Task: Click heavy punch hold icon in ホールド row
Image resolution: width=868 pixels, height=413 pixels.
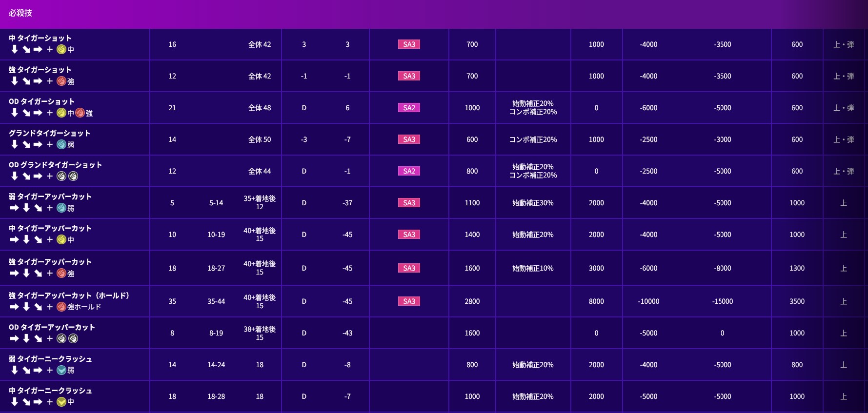Action: click(61, 307)
